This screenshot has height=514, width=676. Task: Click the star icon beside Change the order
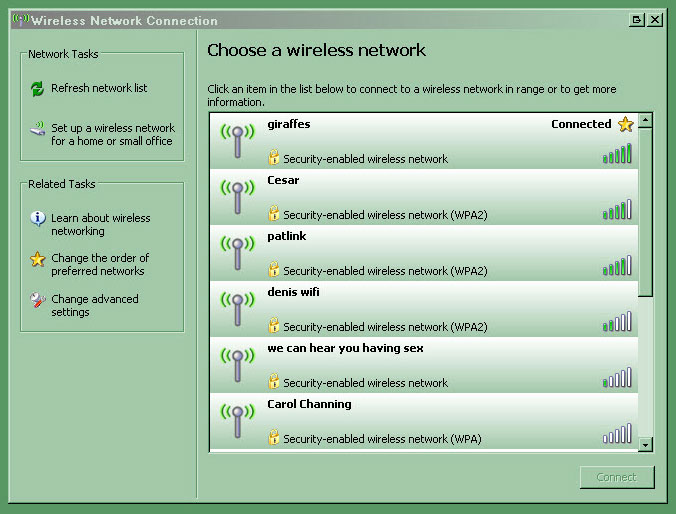[x=38, y=259]
